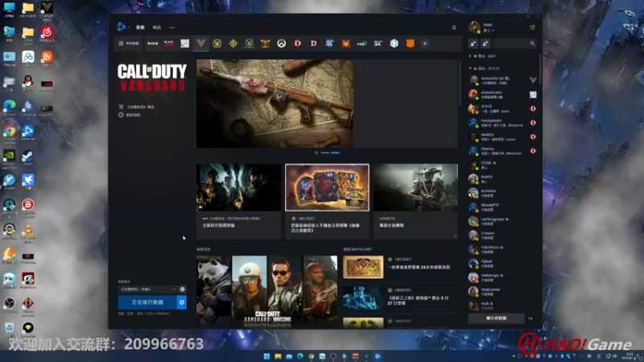Select friend NAMED in the list
644x362 pixels.
502,137
